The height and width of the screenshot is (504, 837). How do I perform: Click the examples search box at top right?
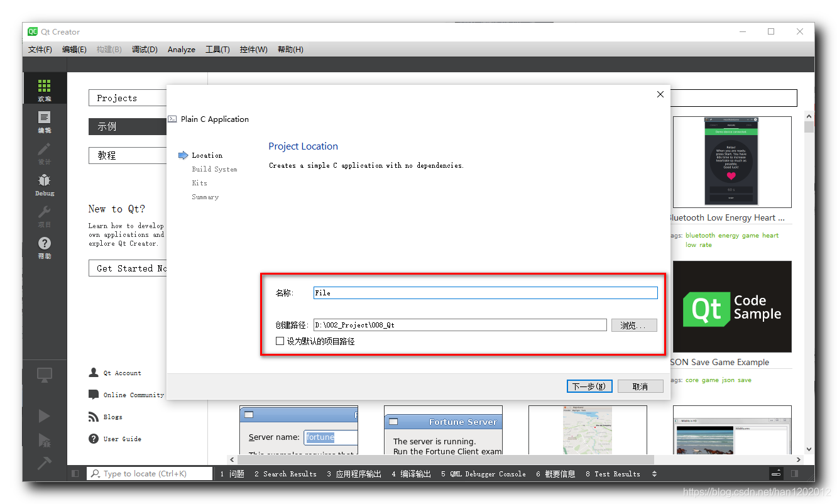click(x=734, y=98)
